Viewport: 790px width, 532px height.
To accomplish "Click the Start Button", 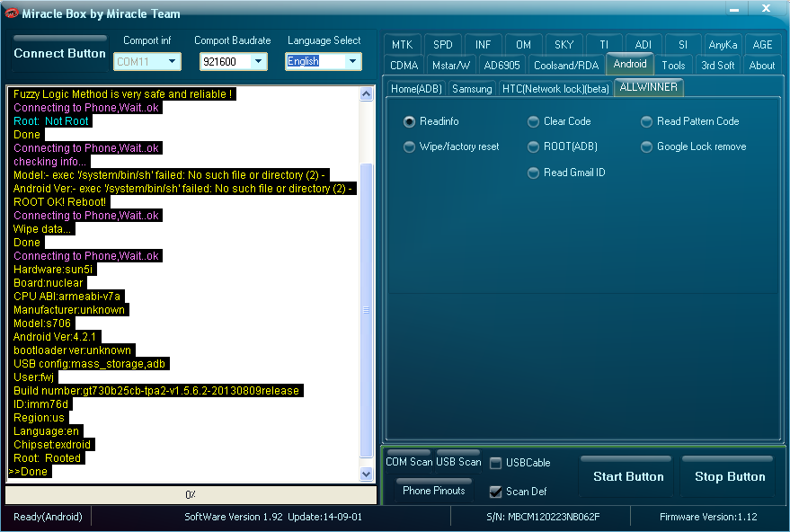I will pos(627,476).
